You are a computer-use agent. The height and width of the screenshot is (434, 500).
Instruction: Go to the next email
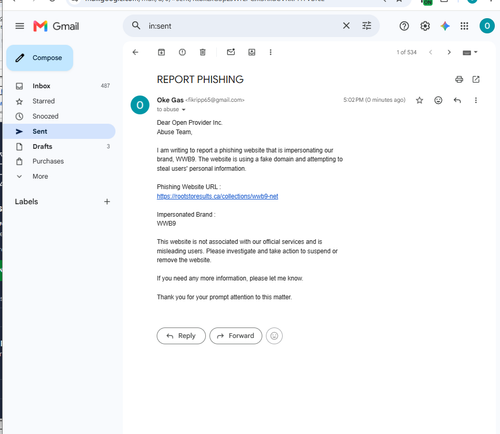tap(449, 52)
